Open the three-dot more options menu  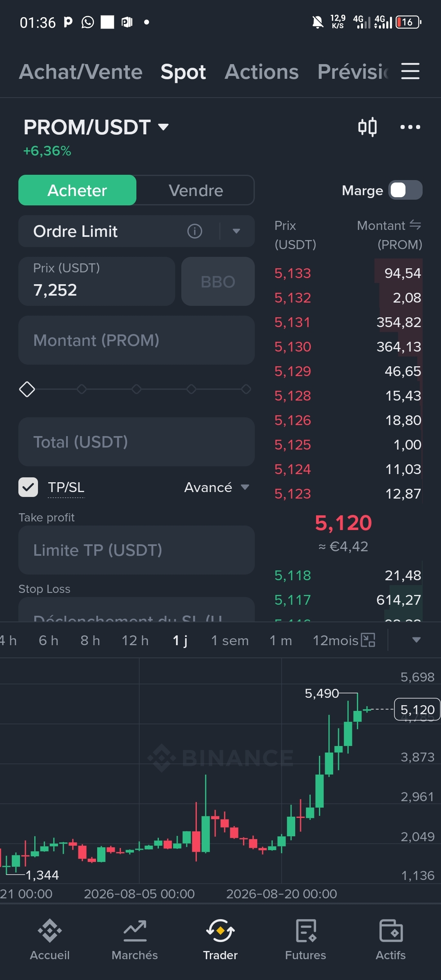pyautogui.click(x=410, y=127)
